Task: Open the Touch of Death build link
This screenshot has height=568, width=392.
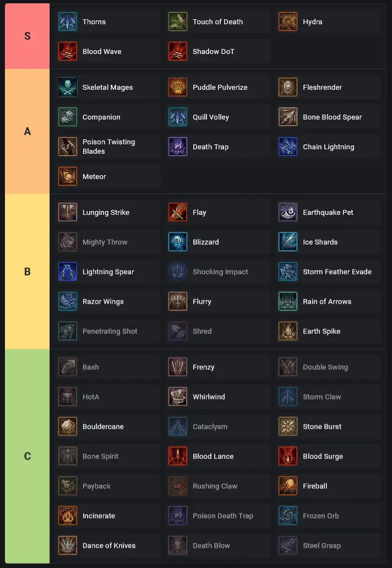Action: click(218, 21)
